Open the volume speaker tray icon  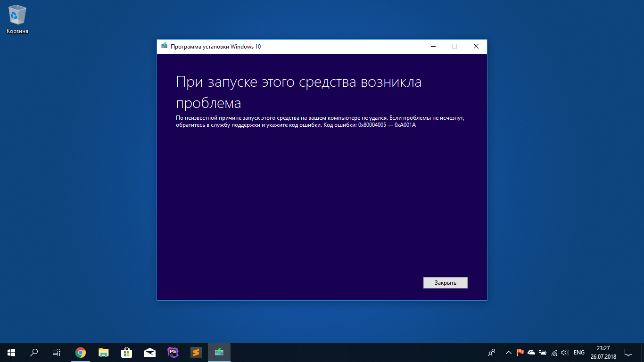565,352
